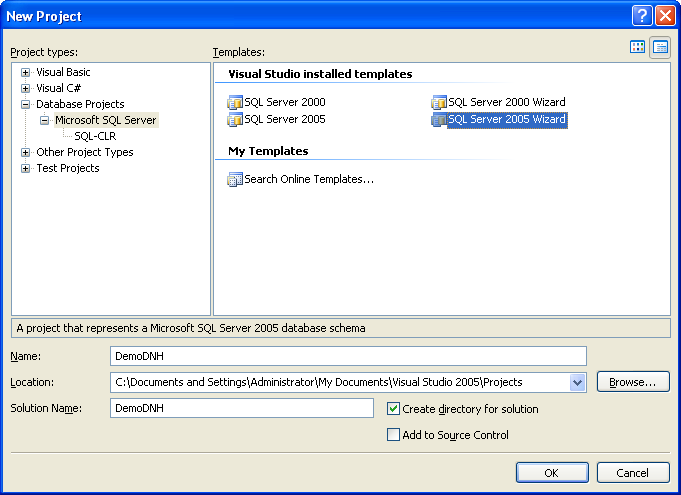This screenshot has width=681, height=495.
Task: Uncheck Create directory for solution
Action: (393, 409)
